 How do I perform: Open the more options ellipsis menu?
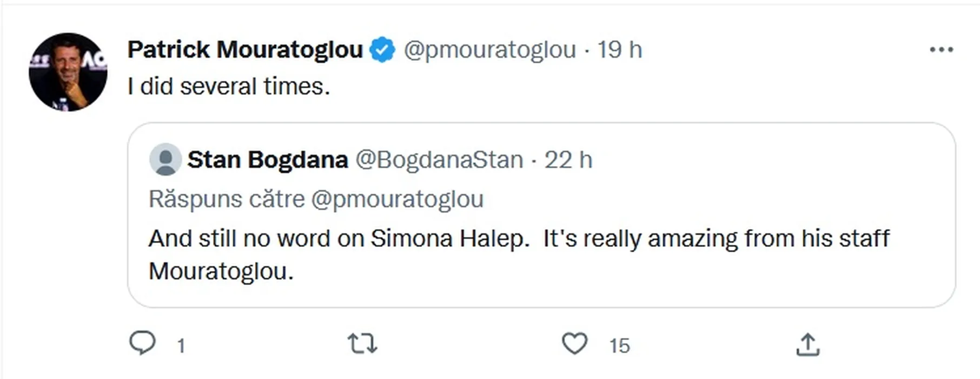941,50
